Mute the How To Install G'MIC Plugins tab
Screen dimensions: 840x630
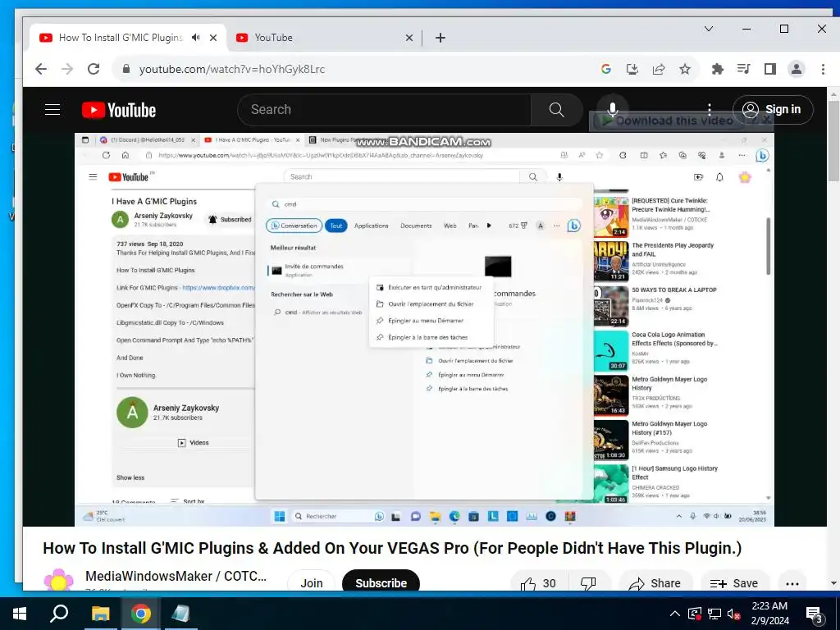pos(196,38)
